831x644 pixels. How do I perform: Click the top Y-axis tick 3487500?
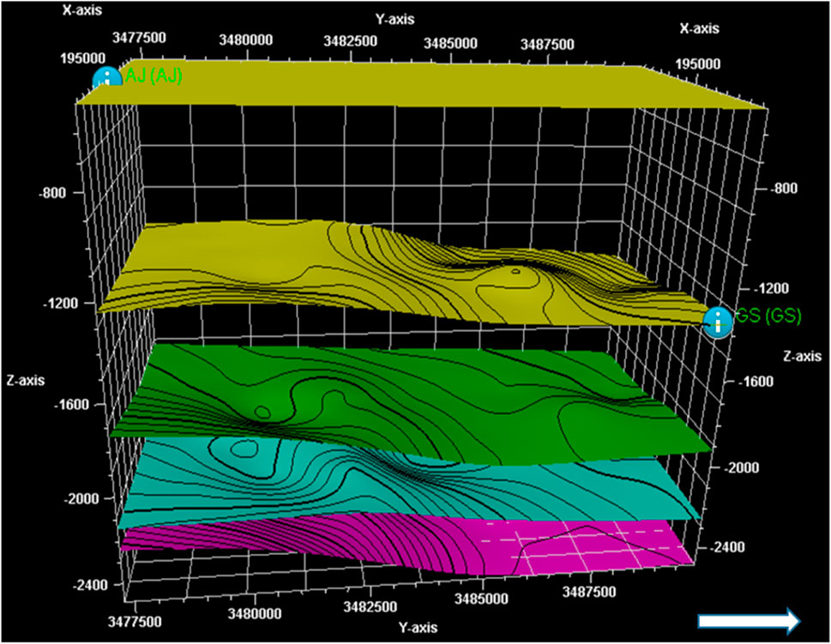547,44
